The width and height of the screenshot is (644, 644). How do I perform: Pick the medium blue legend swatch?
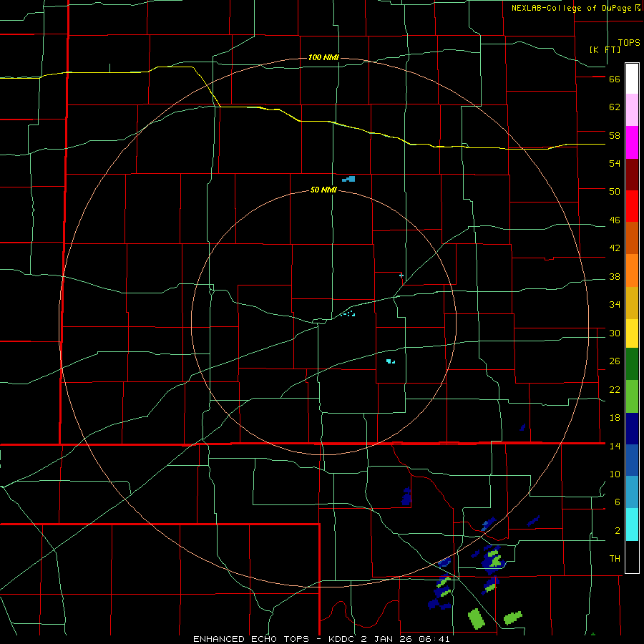pos(632,460)
